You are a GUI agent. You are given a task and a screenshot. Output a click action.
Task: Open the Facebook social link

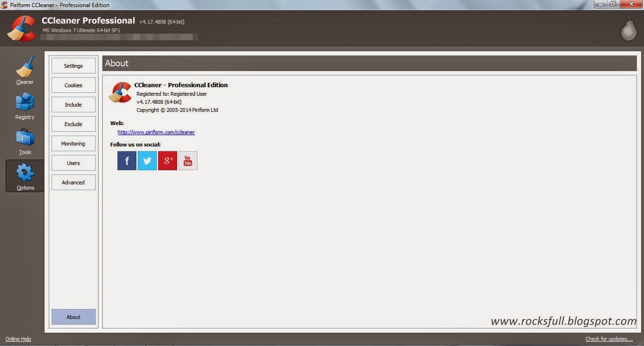(127, 161)
